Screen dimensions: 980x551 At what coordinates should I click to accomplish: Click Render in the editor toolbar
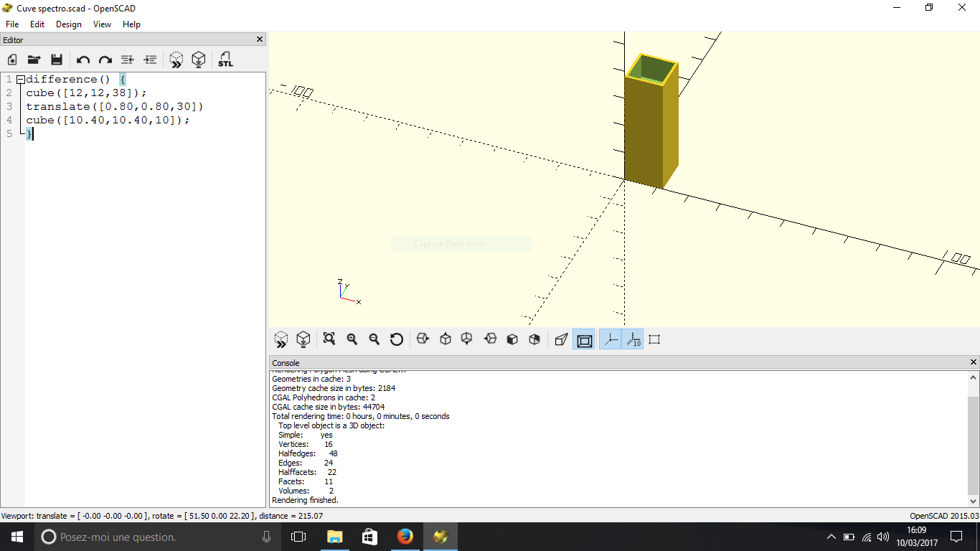(x=199, y=60)
